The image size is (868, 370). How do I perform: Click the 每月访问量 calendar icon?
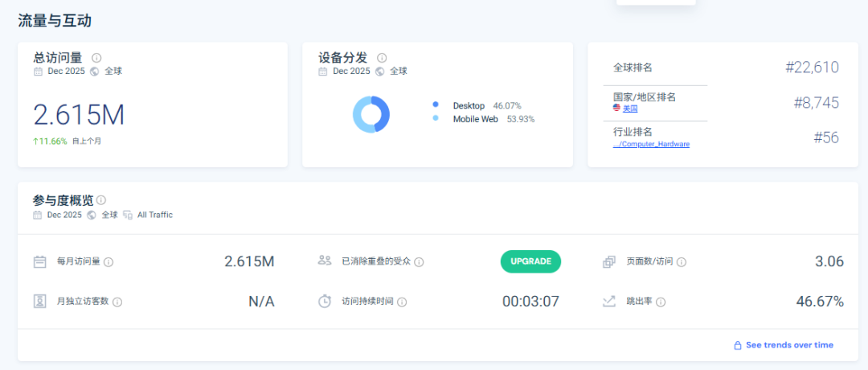[x=40, y=261]
